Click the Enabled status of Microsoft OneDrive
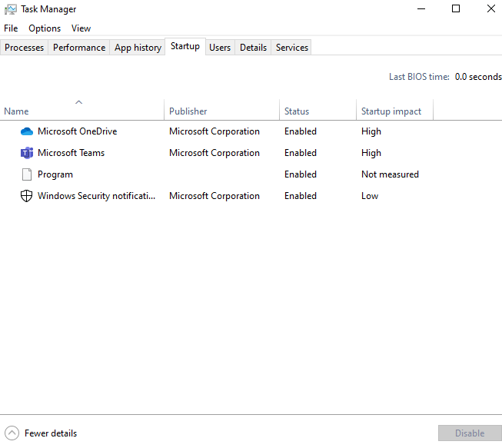 click(x=301, y=131)
